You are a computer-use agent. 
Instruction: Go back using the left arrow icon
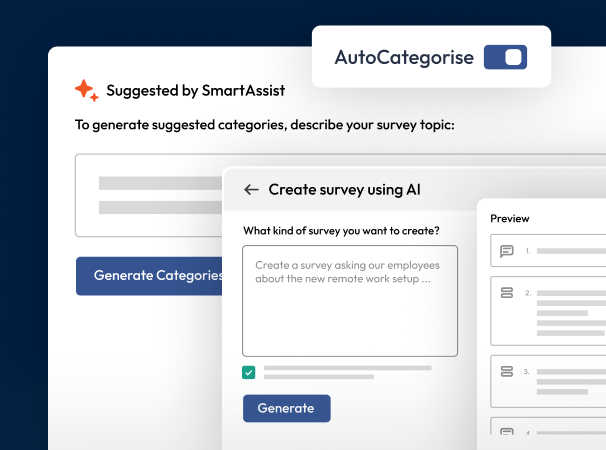251,189
